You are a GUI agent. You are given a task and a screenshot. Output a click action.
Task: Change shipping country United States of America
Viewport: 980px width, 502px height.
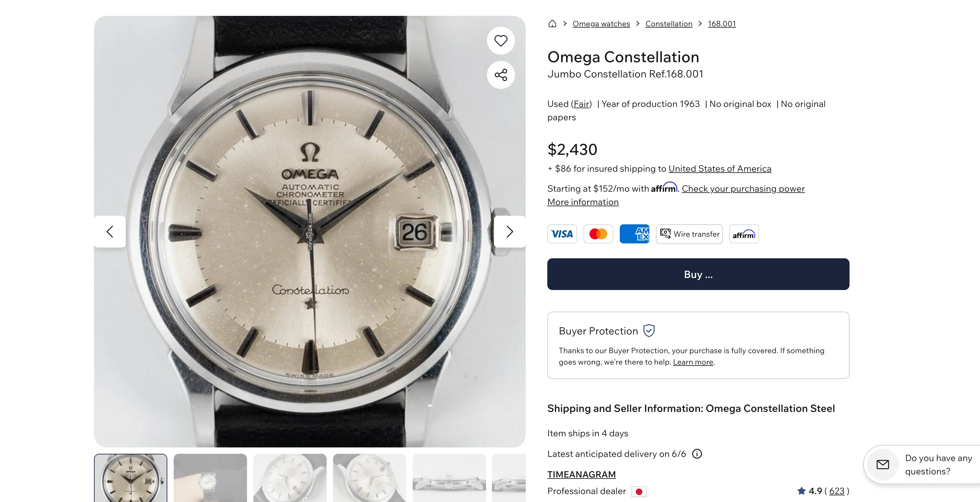point(719,168)
